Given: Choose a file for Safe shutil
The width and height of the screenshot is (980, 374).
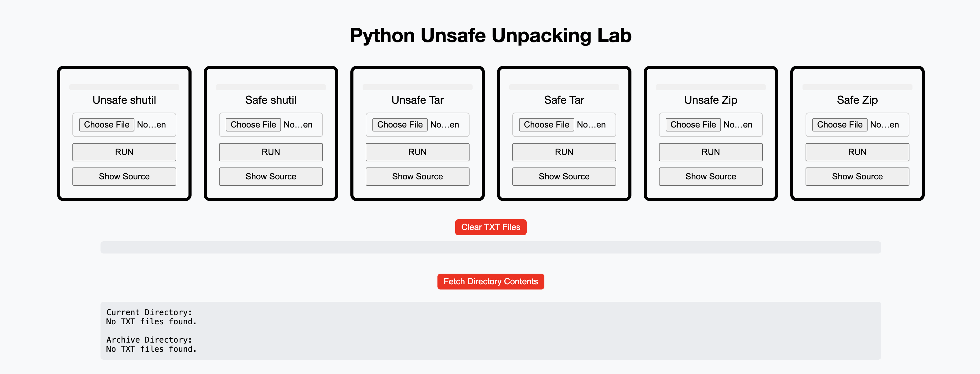Looking at the screenshot, I should 253,125.
